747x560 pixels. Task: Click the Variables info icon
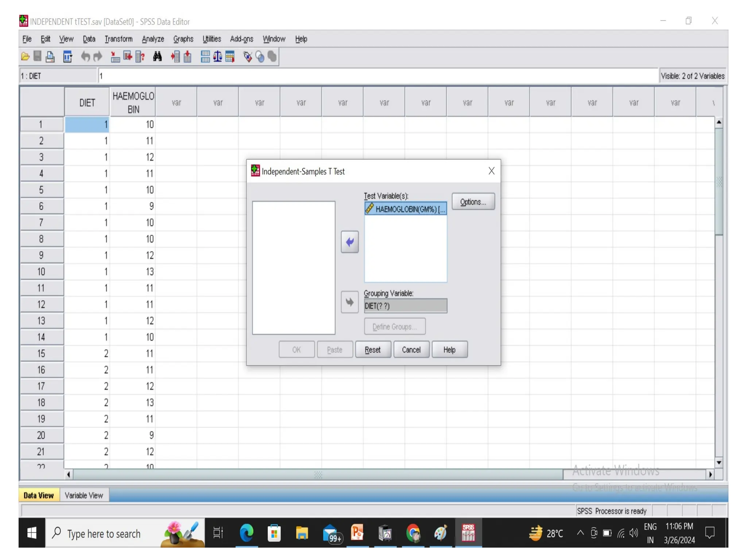click(x=140, y=57)
